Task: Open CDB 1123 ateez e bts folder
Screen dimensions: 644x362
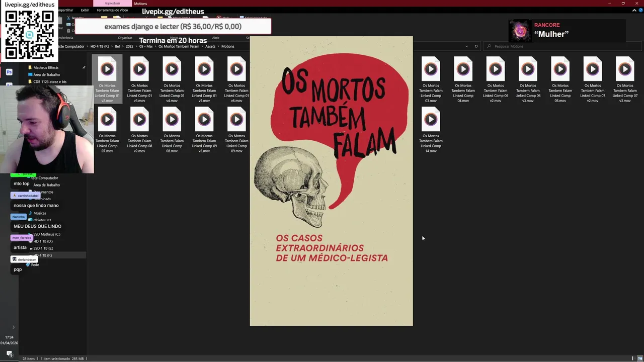Action: (50, 81)
